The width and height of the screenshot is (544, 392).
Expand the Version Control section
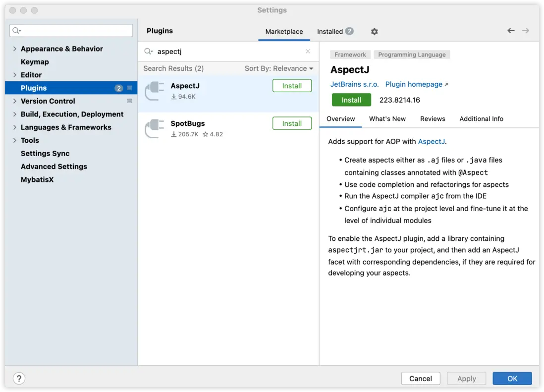click(x=14, y=101)
